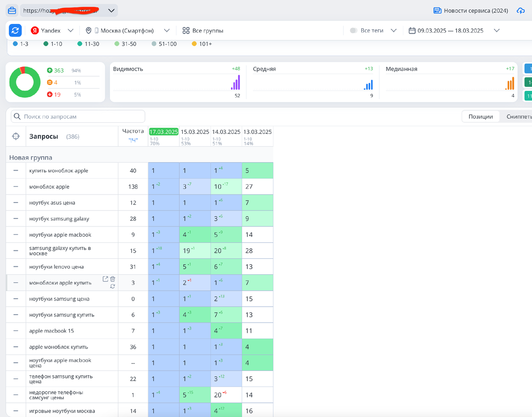
Task: Open the Медианная position chart panel
Action: point(450,82)
